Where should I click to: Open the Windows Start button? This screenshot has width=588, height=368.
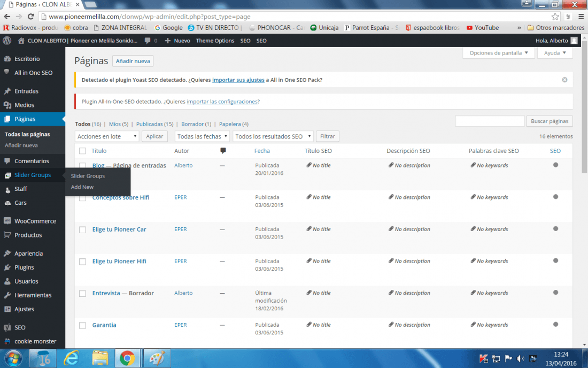[13, 358]
